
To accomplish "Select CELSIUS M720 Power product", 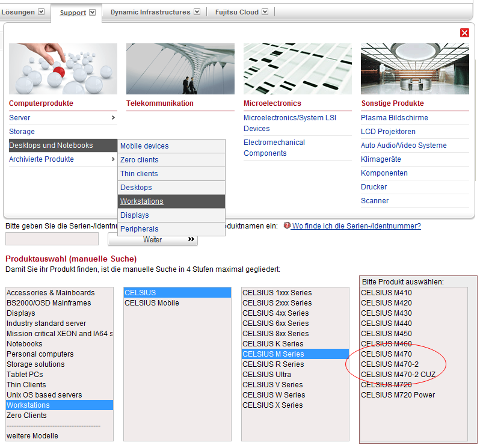I will (x=414, y=394).
